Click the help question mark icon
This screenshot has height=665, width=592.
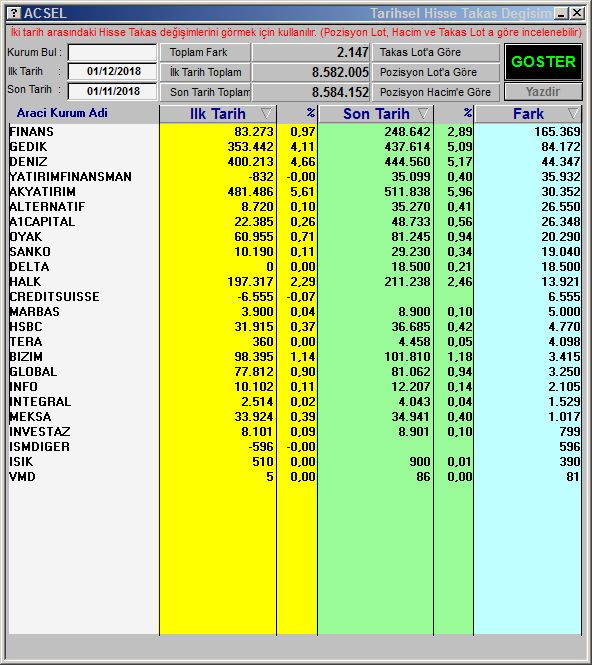tap(14, 13)
